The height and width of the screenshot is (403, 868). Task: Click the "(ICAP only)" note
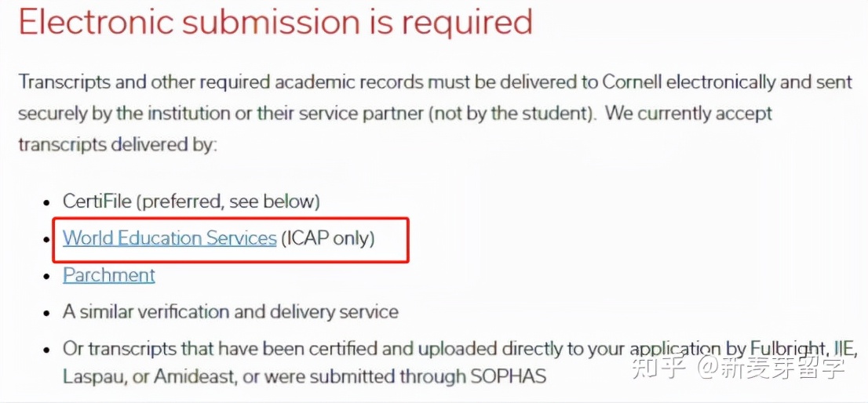point(328,238)
